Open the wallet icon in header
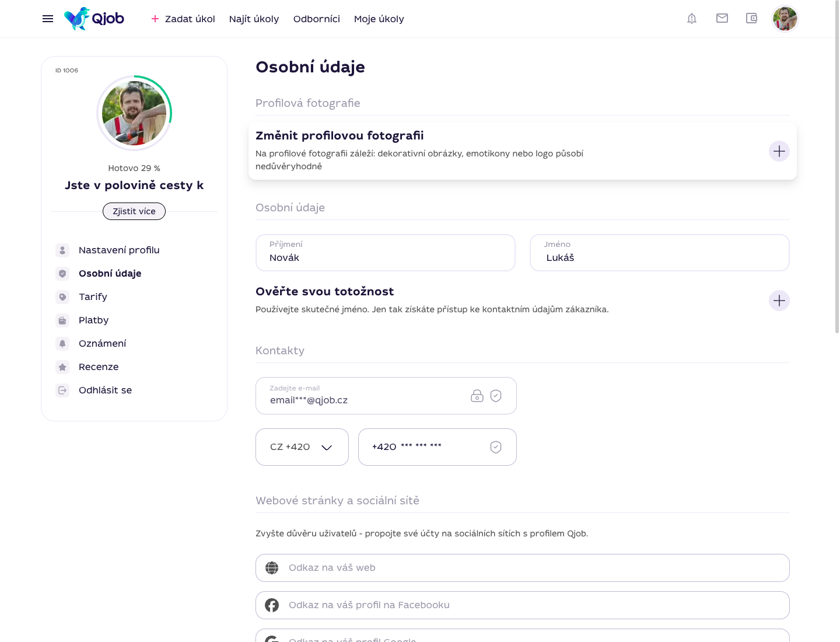 (752, 18)
